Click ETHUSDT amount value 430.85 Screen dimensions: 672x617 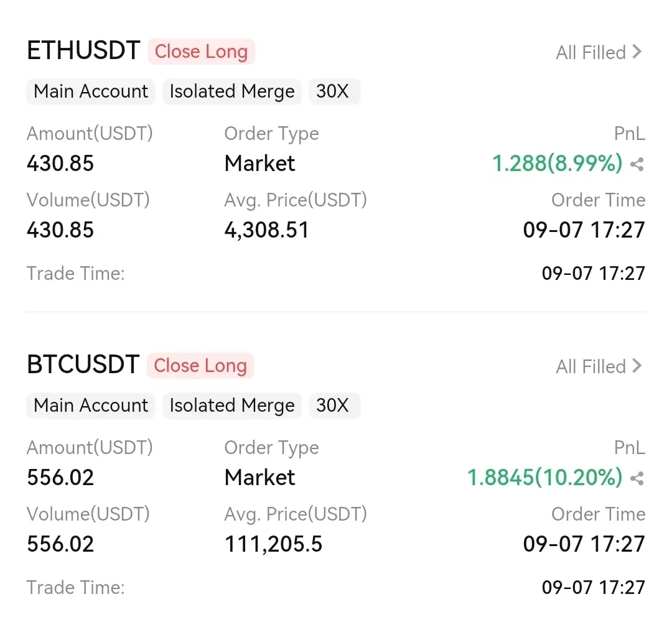[x=60, y=164]
